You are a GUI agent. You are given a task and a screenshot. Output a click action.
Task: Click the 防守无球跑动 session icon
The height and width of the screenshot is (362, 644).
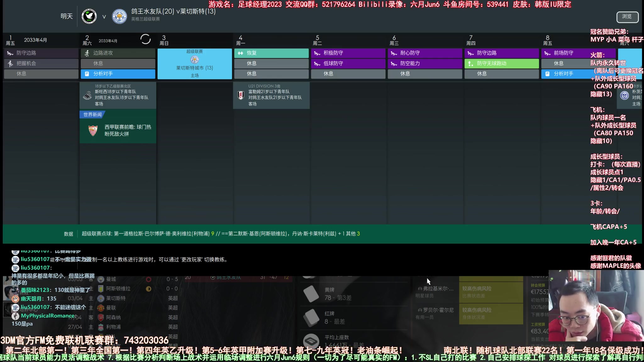click(470, 63)
